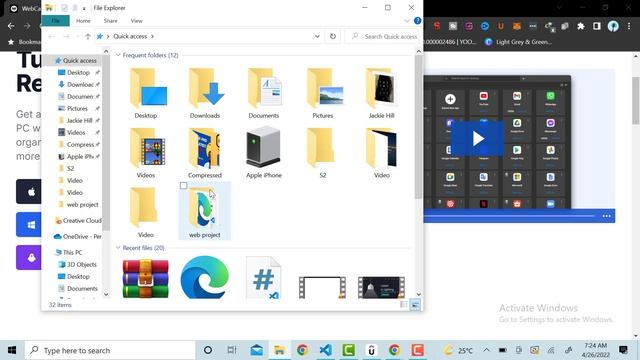Open the Quick Access Toolbar customize dropdown
The height and width of the screenshot is (360, 640).
pos(84,8)
